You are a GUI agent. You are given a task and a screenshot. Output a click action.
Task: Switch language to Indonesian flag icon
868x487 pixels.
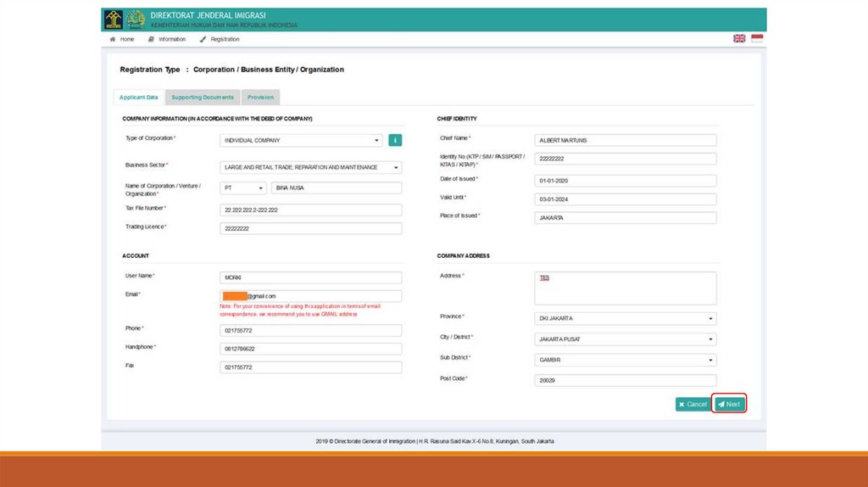(757, 38)
